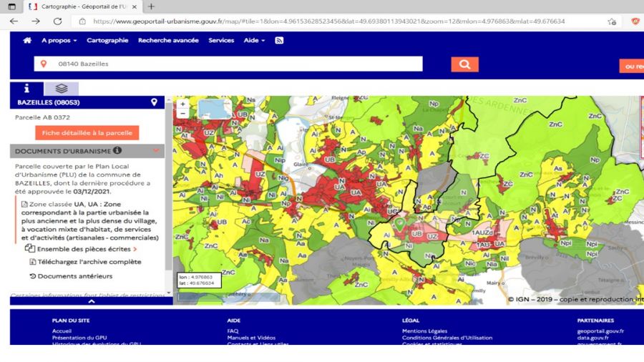Open Accueil footer link
Image resolution: width=644 pixels, height=362 pixels.
click(62, 331)
